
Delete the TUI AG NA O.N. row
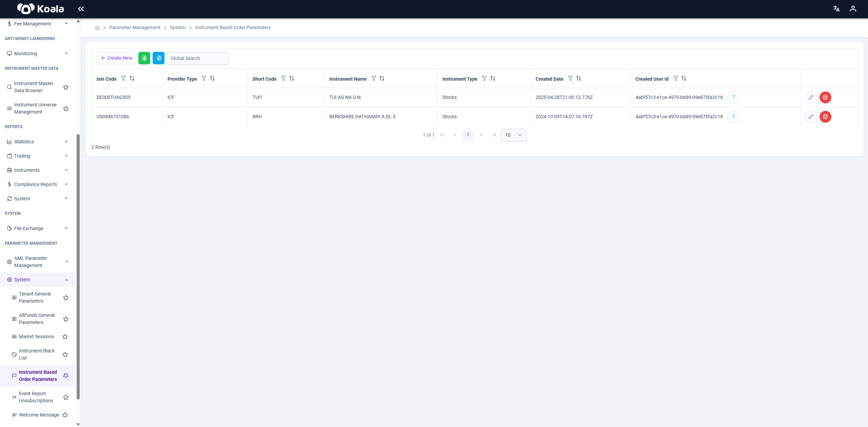[x=825, y=98]
